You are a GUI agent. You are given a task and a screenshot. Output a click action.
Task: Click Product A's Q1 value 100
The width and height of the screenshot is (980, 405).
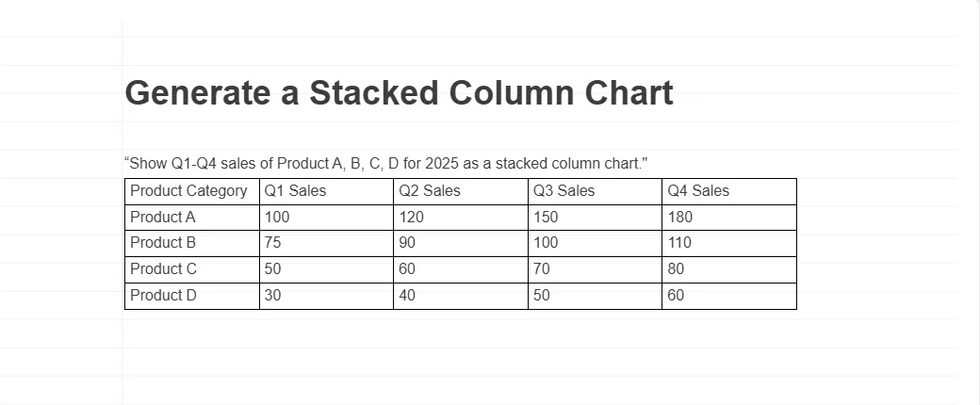click(x=278, y=218)
